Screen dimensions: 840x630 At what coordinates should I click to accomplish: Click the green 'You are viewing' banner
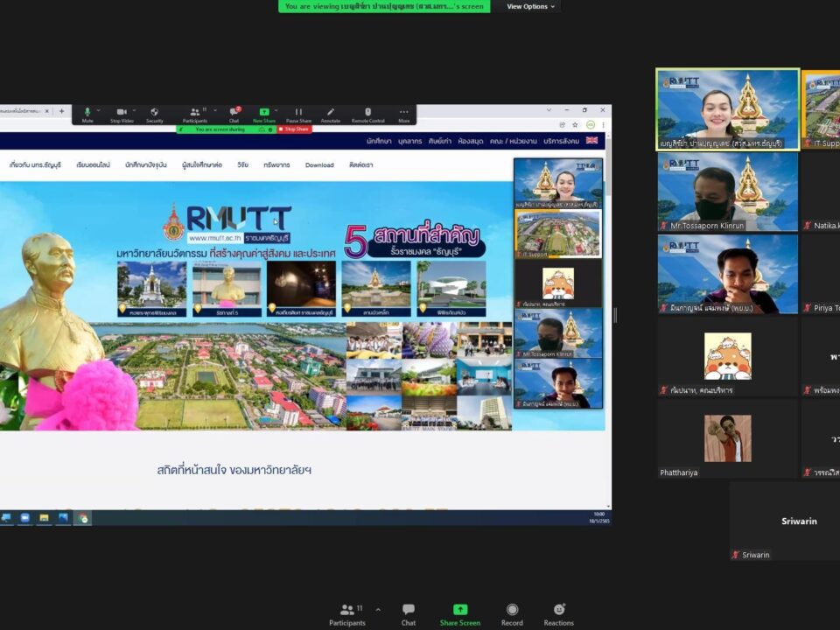[x=384, y=6]
